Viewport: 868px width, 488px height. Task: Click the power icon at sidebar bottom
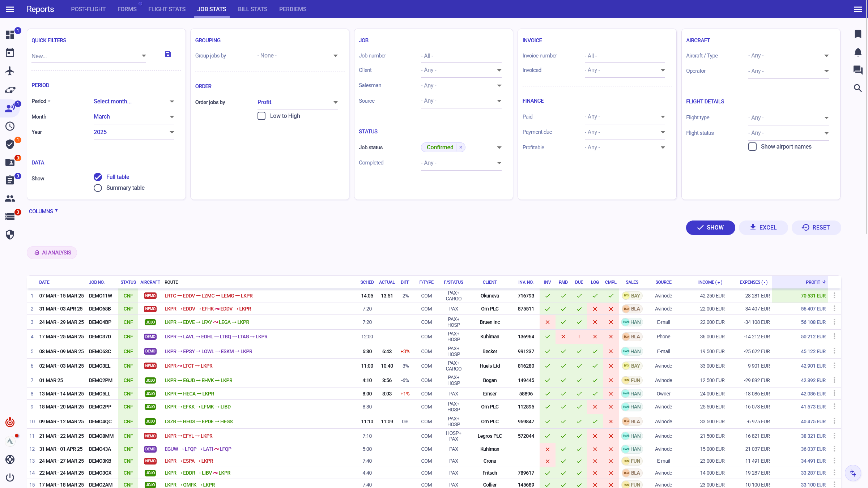pos(10,478)
